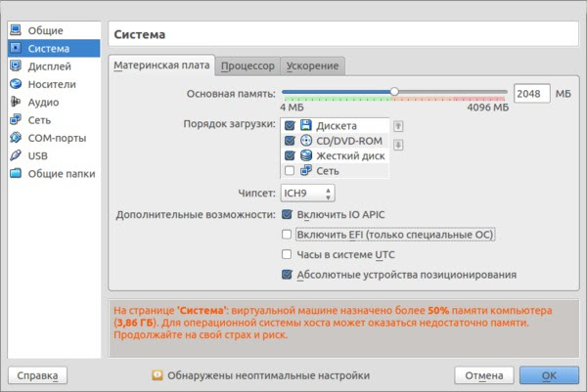Enable Часы в системе UTC checkbox
The image size is (587, 392).
(x=287, y=254)
